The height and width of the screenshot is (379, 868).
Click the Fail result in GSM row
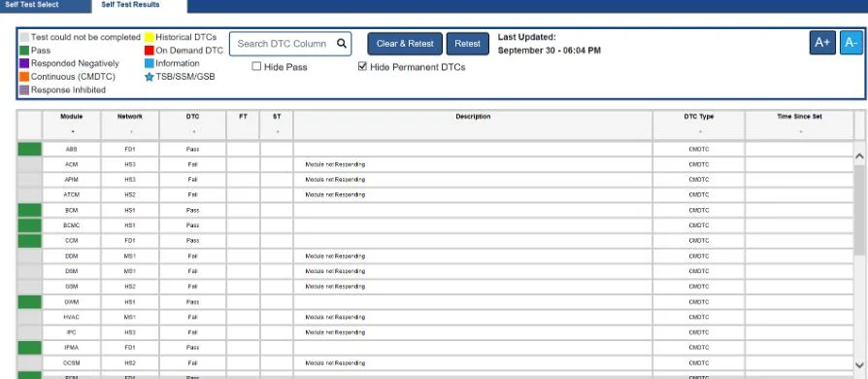pos(192,287)
